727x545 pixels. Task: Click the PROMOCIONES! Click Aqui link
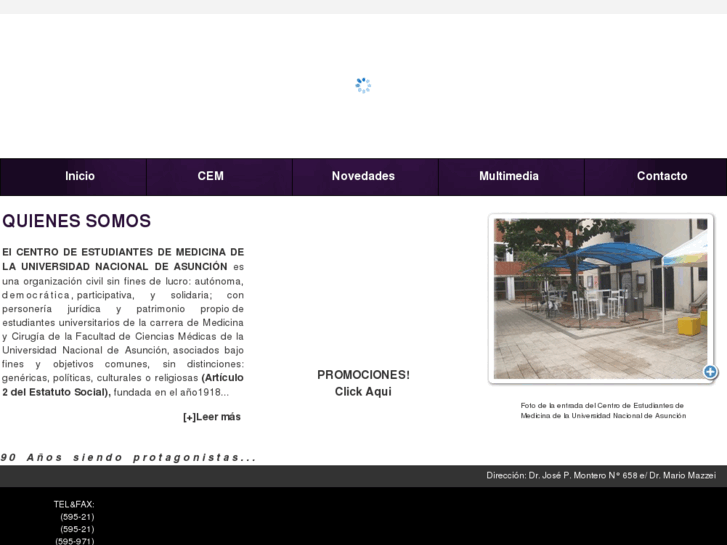coord(363,383)
